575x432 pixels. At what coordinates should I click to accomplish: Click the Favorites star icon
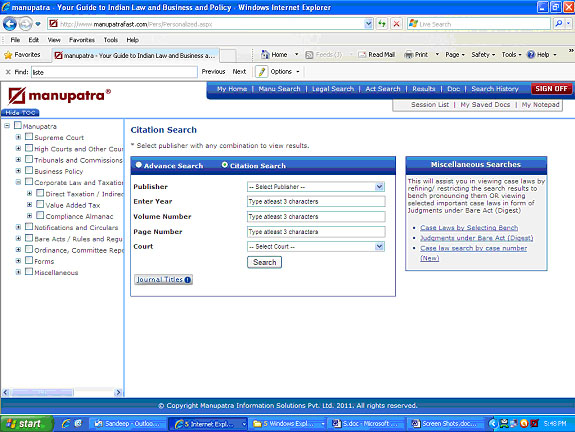[x=8, y=55]
